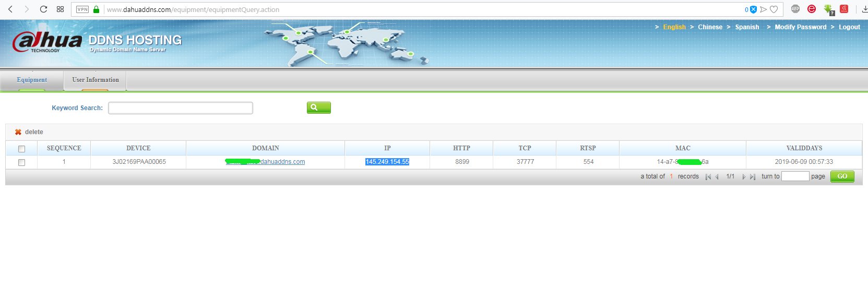This screenshot has height=298, width=868.
Task: Click the RTSP column header
Action: [x=588, y=148]
